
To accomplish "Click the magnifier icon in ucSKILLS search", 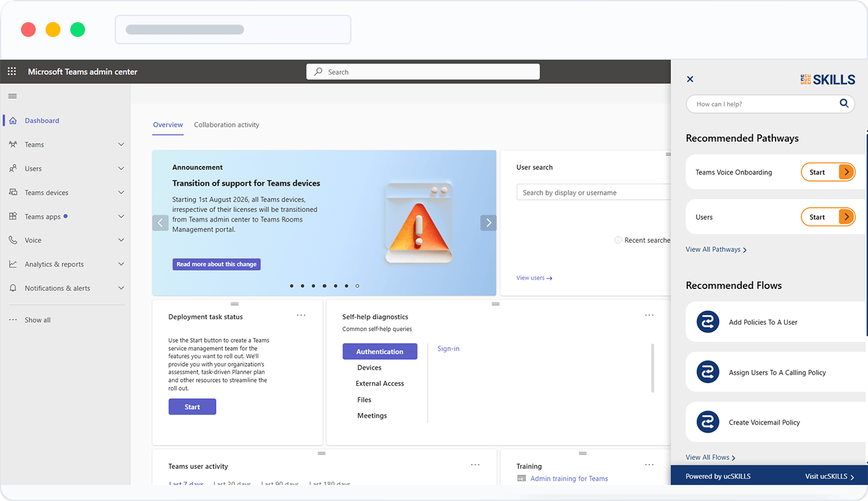I will click(844, 104).
